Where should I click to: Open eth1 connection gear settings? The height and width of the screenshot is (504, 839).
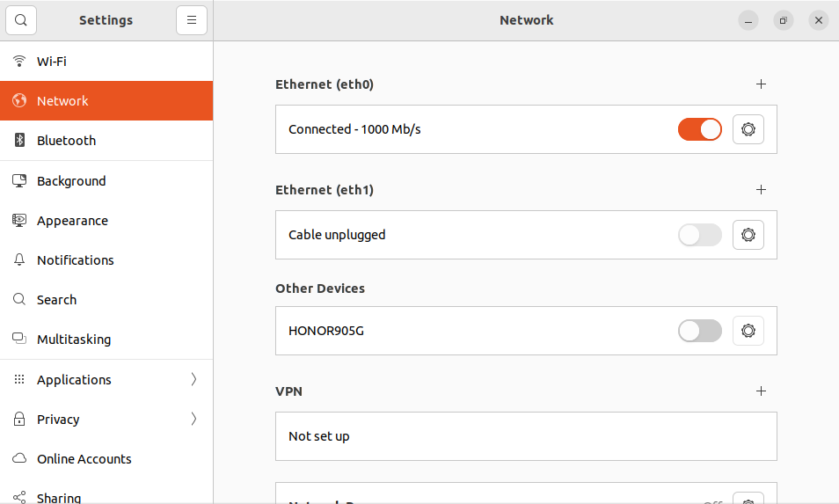click(748, 235)
